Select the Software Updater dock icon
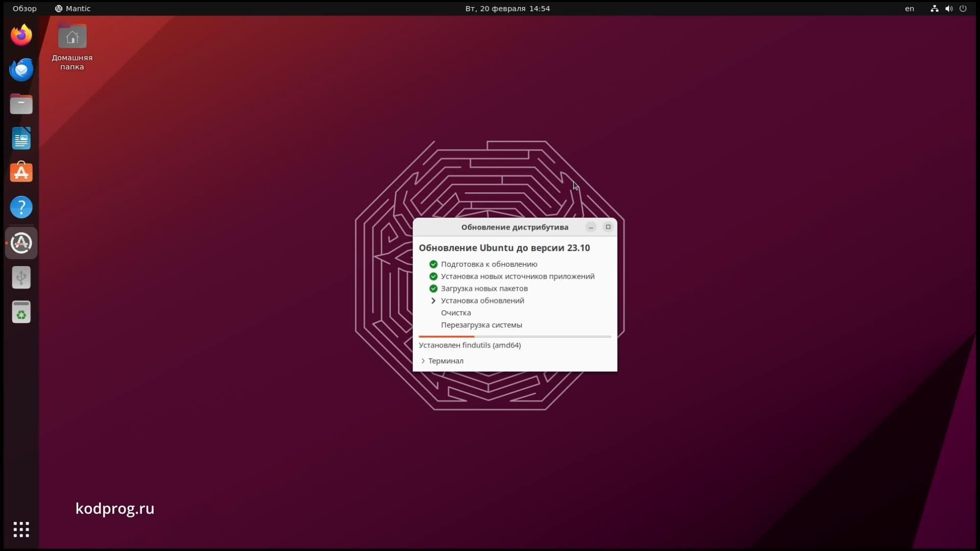The width and height of the screenshot is (980, 551). coord(21,243)
